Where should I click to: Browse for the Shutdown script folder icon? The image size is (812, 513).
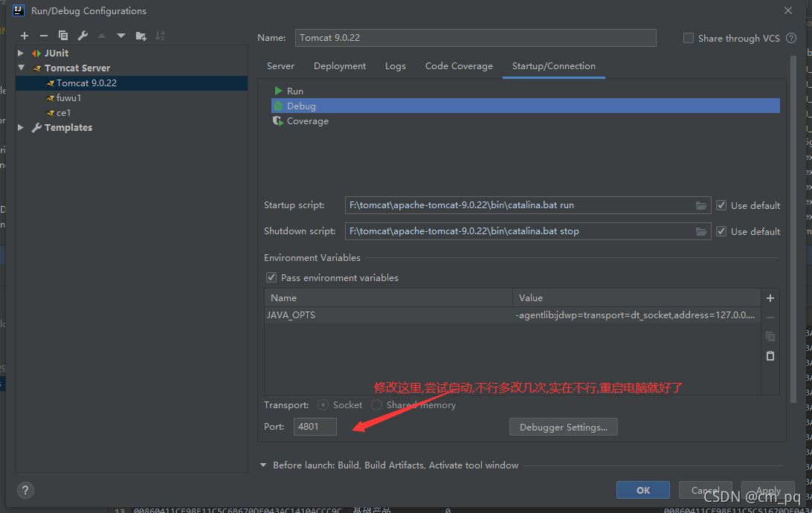point(700,231)
